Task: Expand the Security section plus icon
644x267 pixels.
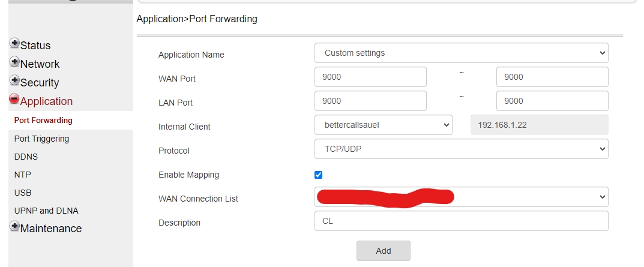Action: point(14,82)
